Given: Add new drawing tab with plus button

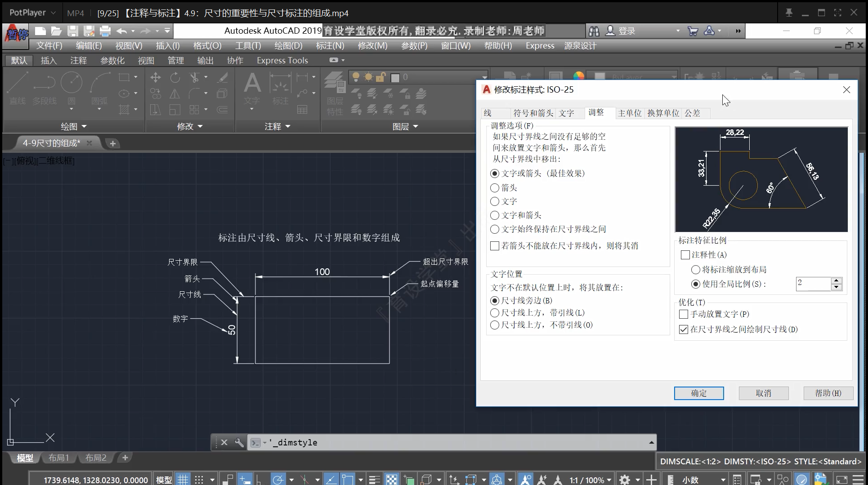Looking at the screenshot, I should coord(113,143).
